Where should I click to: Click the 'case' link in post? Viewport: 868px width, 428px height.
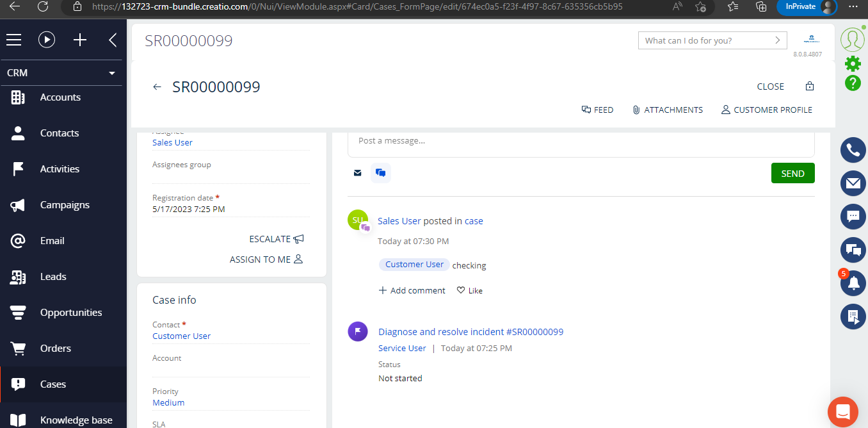tap(474, 221)
